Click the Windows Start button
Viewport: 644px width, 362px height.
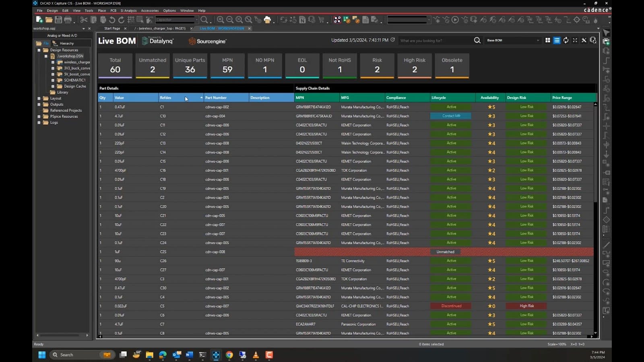coord(42,355)
